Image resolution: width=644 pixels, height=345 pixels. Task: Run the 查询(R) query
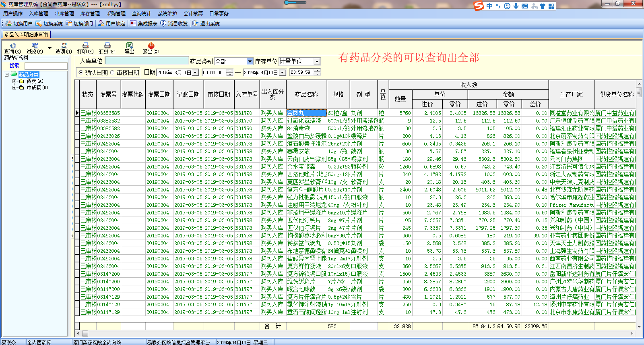12,48
